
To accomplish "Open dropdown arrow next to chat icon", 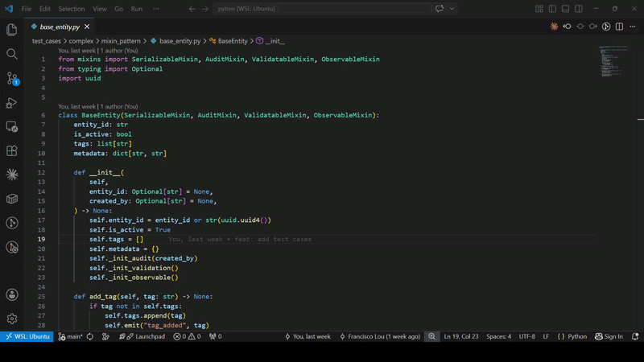I will [452, 9].
